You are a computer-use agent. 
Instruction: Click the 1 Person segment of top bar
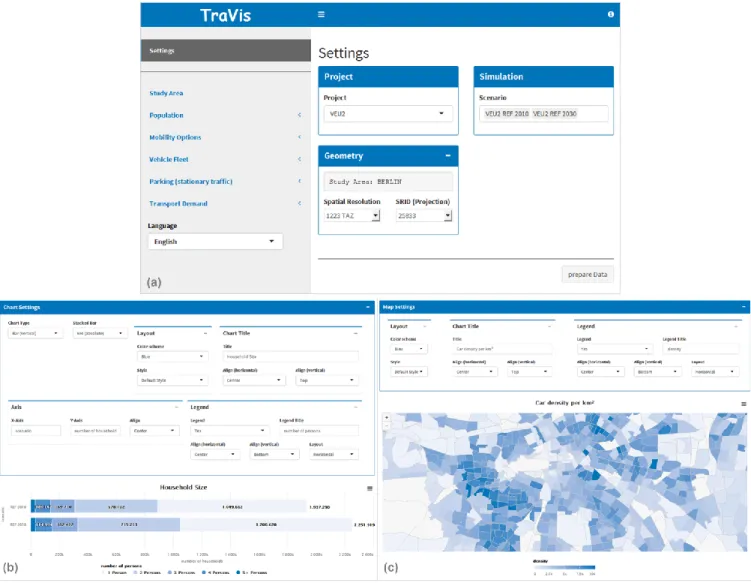pos(232,507)
